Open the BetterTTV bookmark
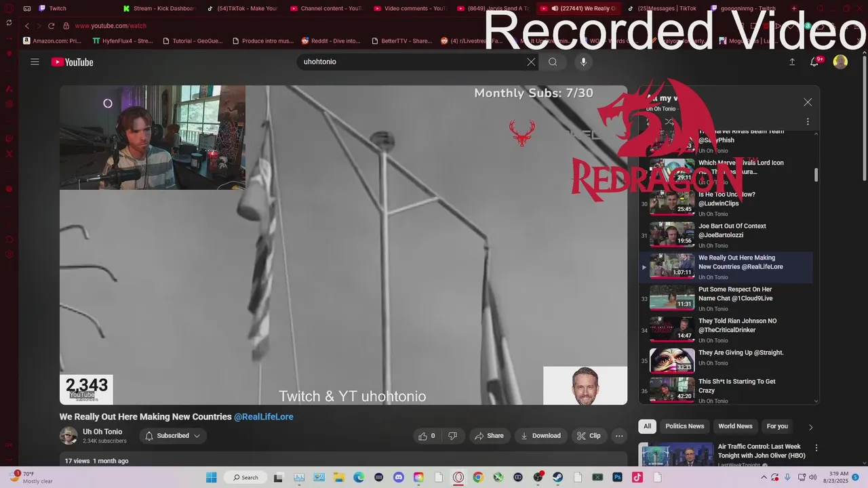868x488 pixels. pos(402,41)
